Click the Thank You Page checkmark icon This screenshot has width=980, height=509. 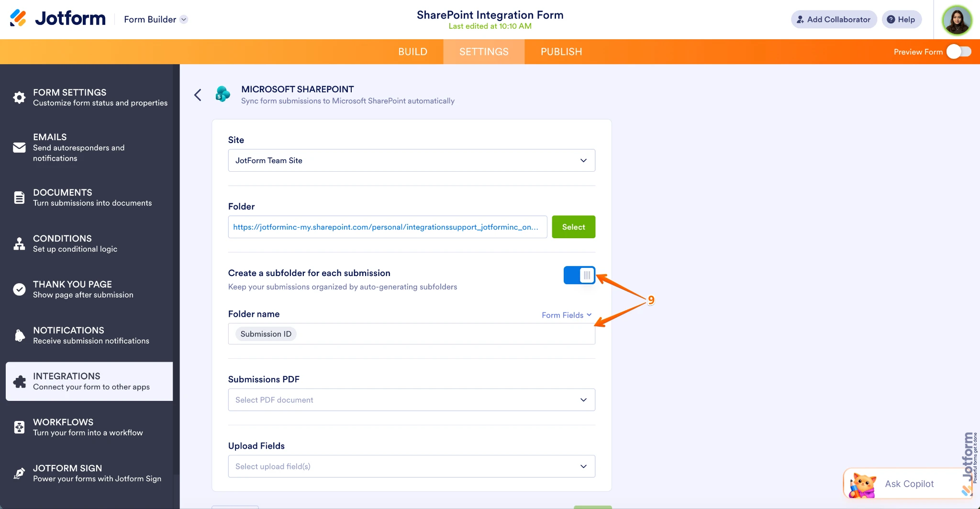coord(19,289)
